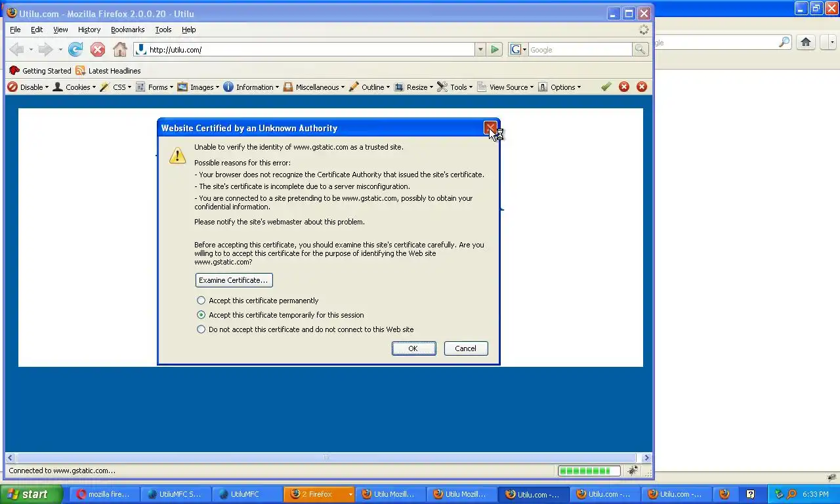Open the Latest Headlines feed bookmark
This screenshot has width=840, height=504.
(x=108, y=71)
